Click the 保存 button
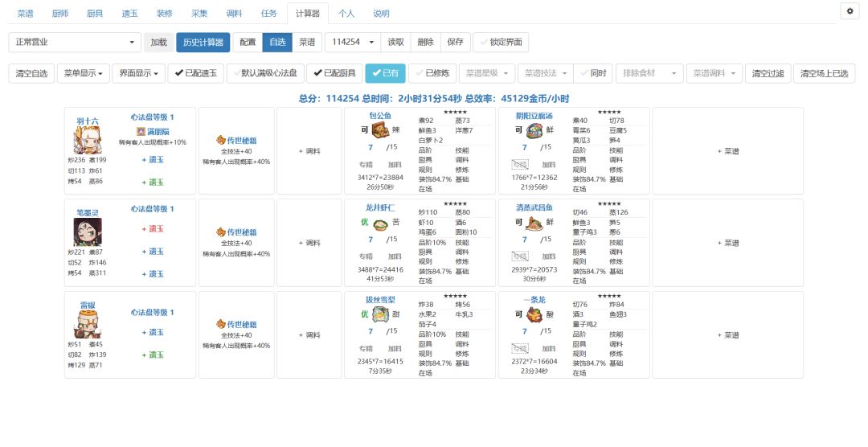This screenshot has height=447, width=868. pyautogui.click(x=456, y=42)
